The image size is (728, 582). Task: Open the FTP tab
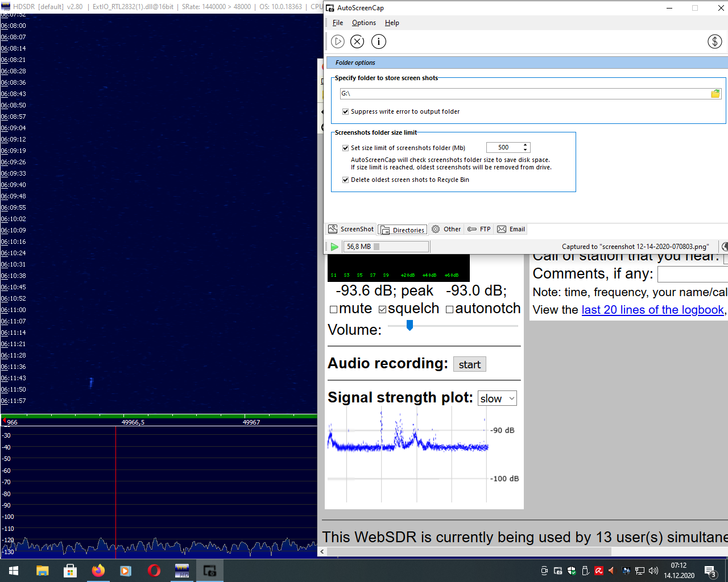pyautogui.click(x=479, y=229)
